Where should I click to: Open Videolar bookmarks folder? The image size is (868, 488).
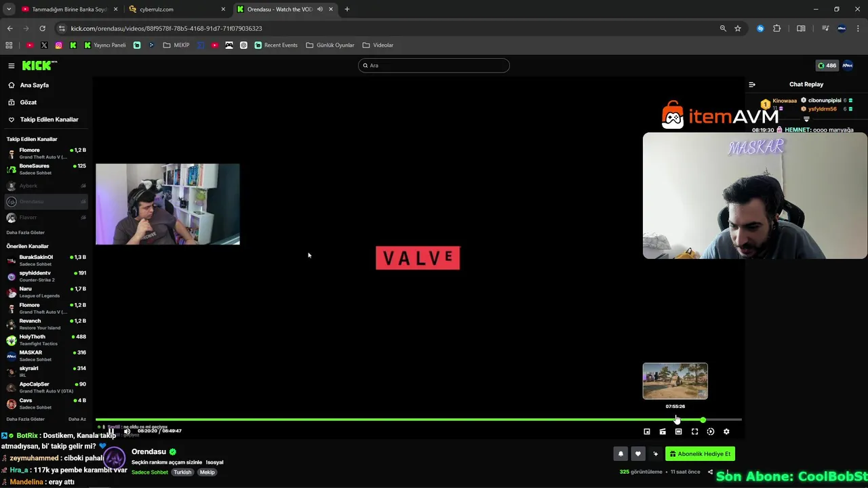coord(378,45)
